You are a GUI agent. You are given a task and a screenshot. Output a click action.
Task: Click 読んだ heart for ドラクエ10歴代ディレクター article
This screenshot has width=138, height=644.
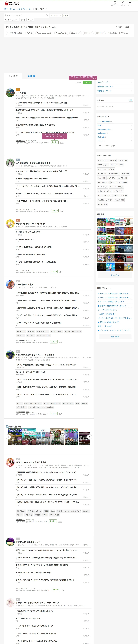[x=87, y=181]
